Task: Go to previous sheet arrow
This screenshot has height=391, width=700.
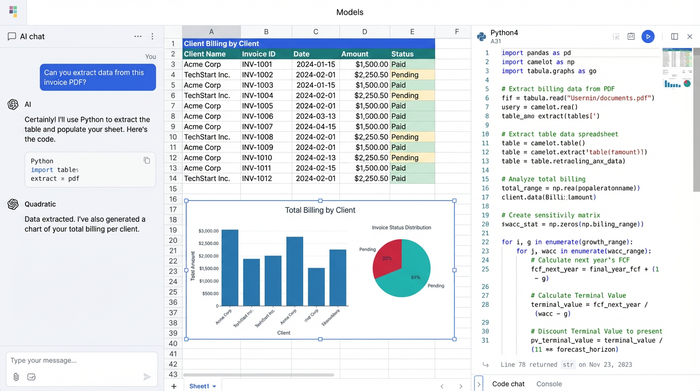Action: click(x=442, y=386)
